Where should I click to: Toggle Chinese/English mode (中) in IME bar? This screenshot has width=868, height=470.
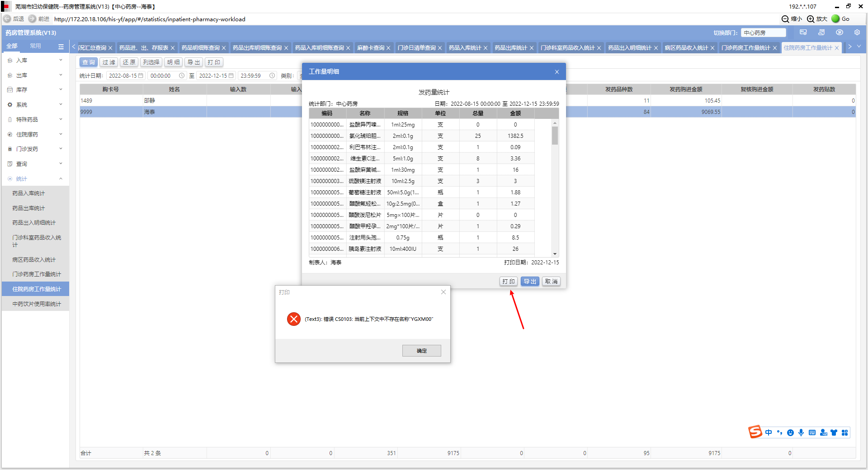(769, 432)
